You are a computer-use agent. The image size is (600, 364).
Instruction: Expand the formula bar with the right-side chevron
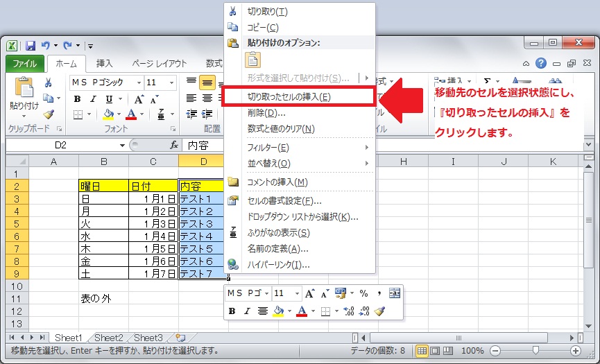pos(588,146)
